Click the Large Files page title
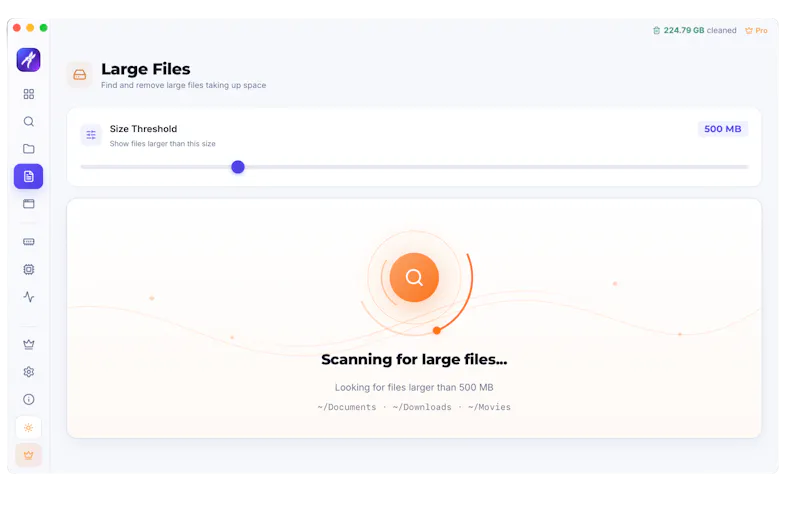The image size is (800, 506). [145, 69]
